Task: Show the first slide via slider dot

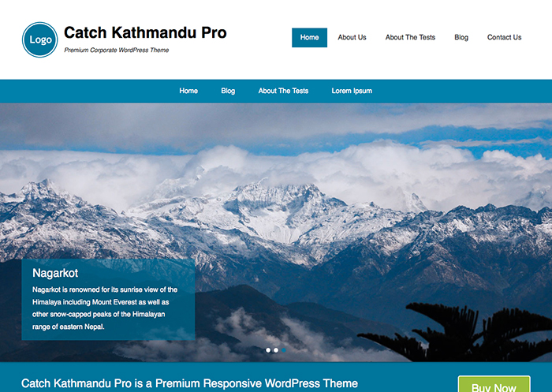Action: [x=268, y=350]
